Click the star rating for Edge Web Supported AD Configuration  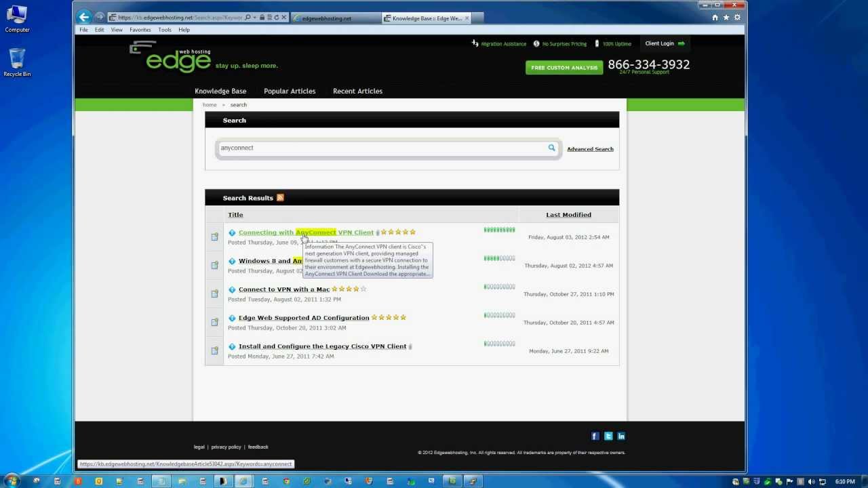[389, 318]
